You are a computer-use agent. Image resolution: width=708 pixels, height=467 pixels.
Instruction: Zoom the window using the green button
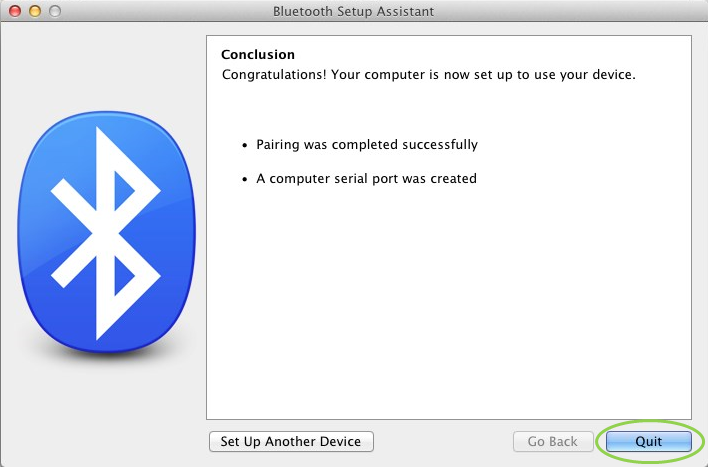[55, 11]
